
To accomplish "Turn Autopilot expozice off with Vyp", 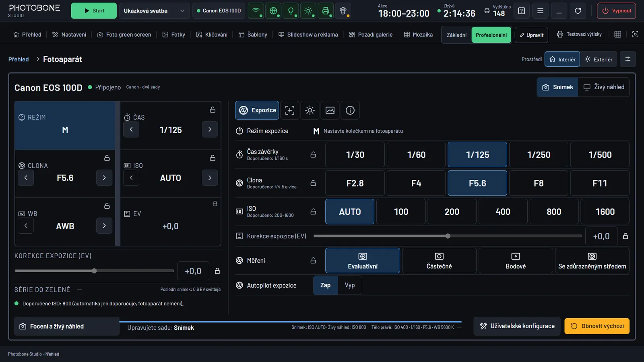I will tap(350, 285).
